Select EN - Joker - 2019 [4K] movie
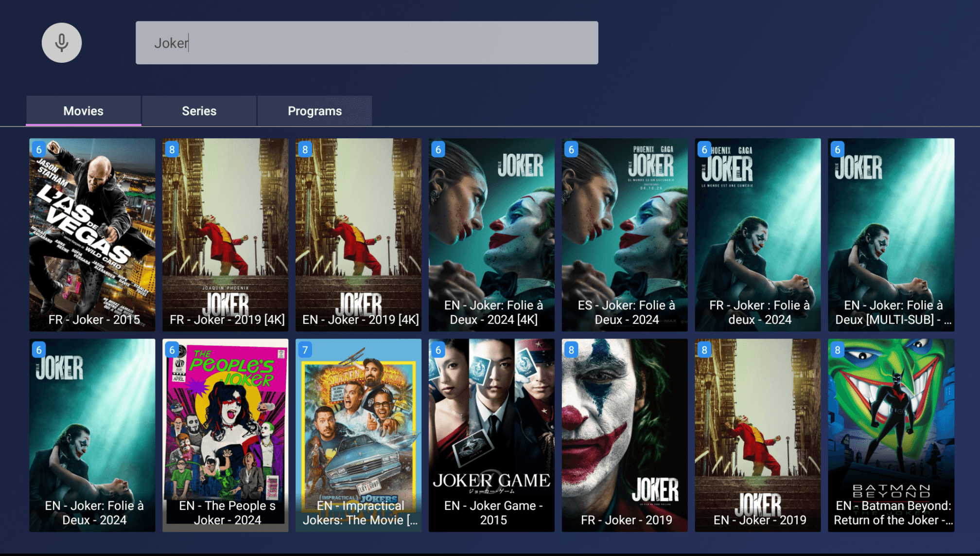 (x=359, y=234)
